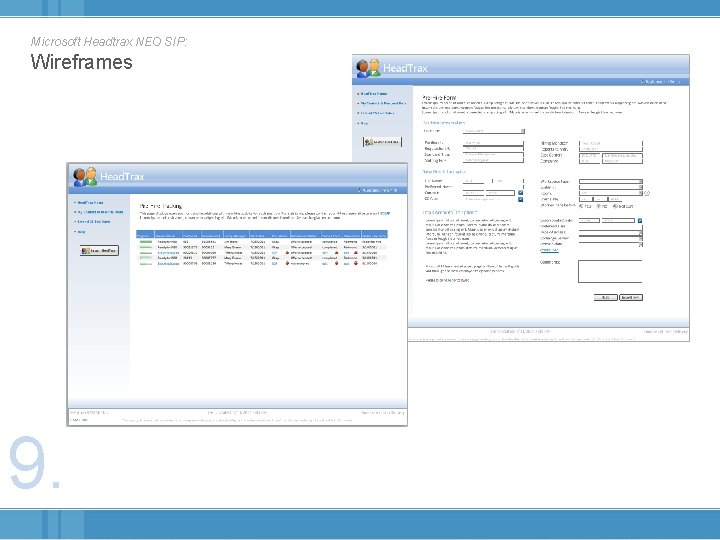The height and width of the screenshot is (540, 720).
Task: Select the 'yes' radio button in Pre-Hire Form
Action: point(581,206)
